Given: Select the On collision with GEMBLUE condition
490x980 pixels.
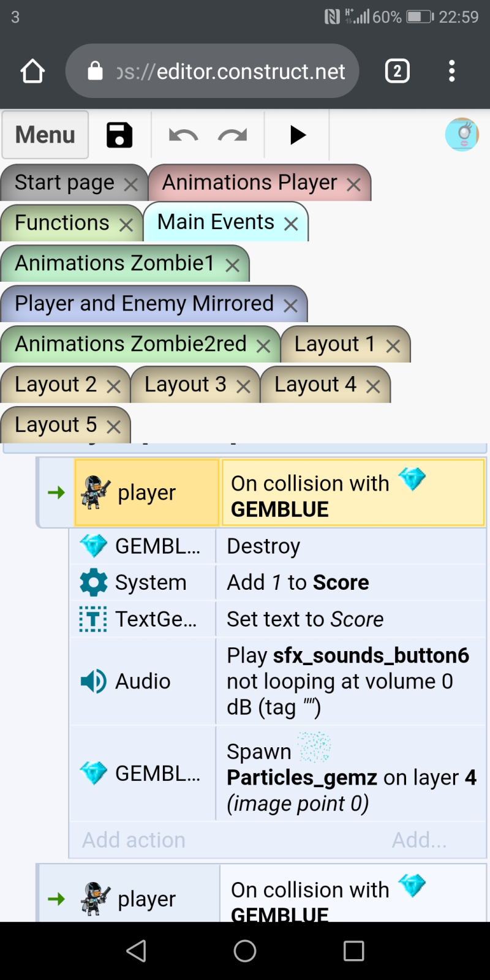Looking at the screenshot, I should pyautogui.click(x=353, y=493).
